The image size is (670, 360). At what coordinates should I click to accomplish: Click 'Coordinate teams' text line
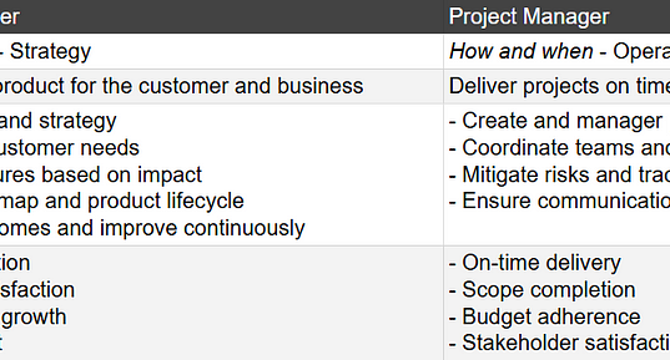point(559,147)
